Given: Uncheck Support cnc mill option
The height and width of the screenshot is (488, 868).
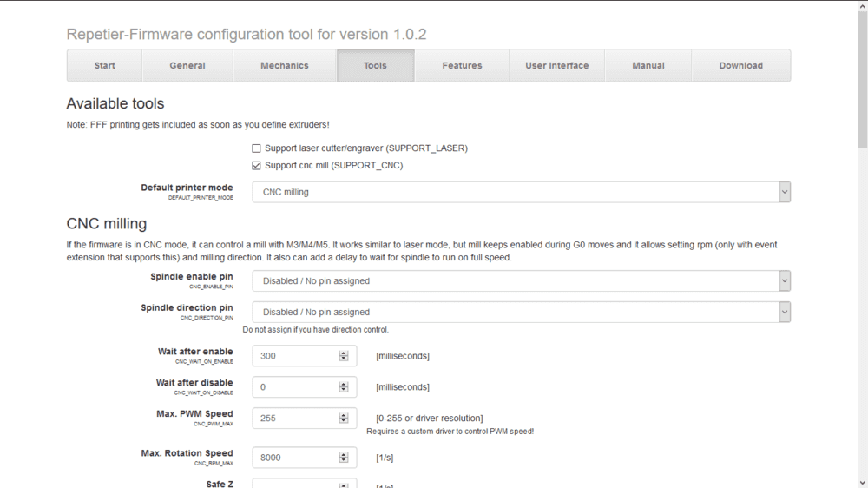Looking at the screenshot, I should (256, 165).
